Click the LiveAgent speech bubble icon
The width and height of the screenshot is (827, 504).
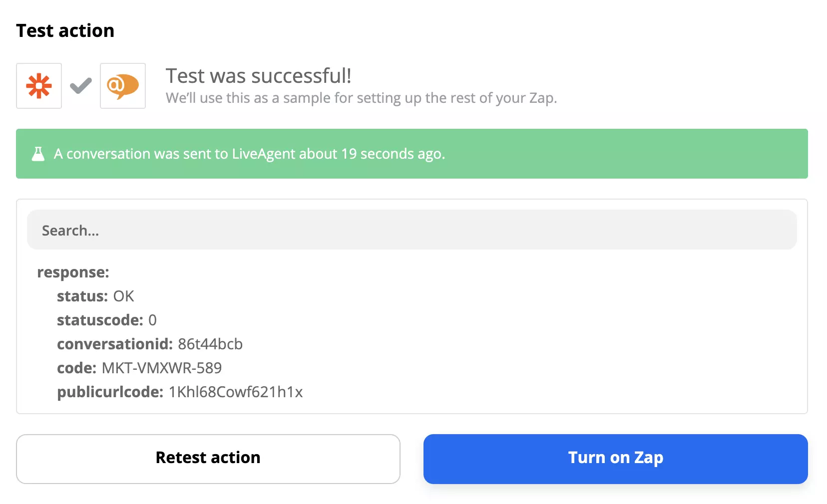(x=122, y=86)
